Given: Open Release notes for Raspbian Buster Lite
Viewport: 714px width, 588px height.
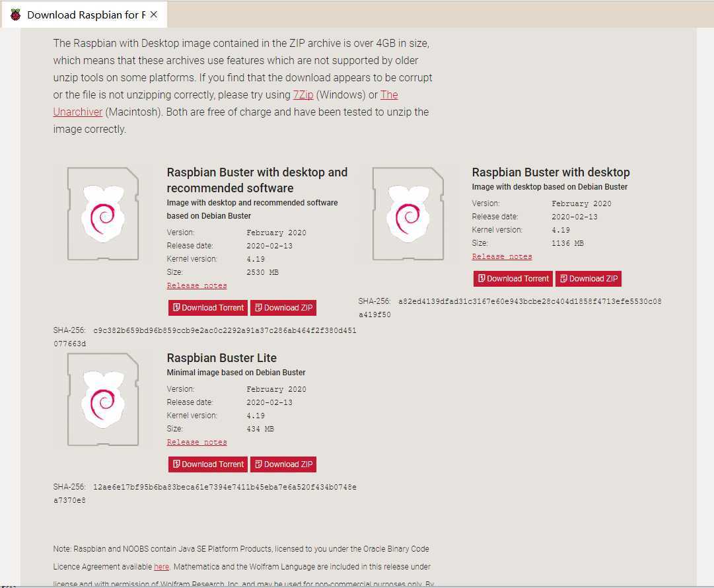Looking at the screenshot, I should 197,442.
